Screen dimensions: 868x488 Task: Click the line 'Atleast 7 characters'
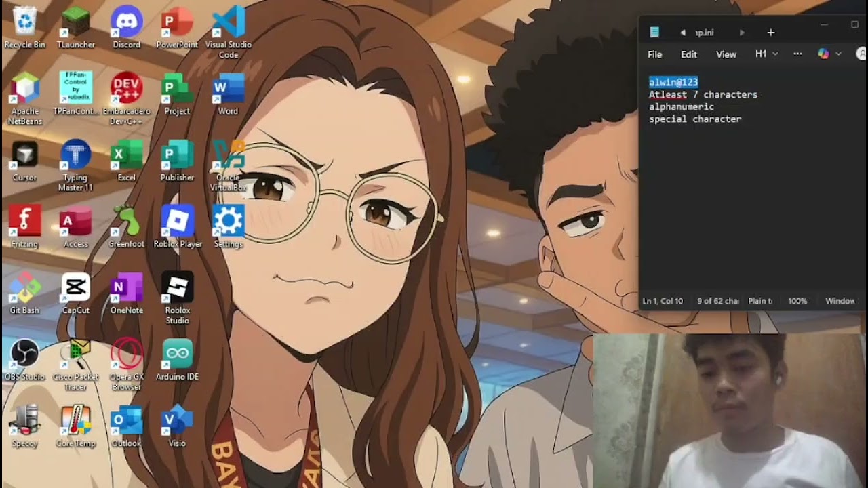click(703, 95)
